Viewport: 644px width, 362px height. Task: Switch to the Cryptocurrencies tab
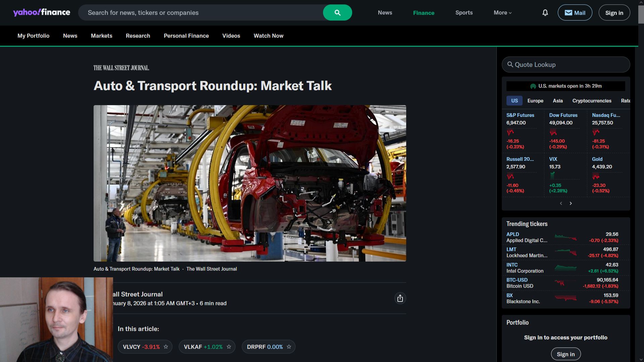(x=592, y=101)
